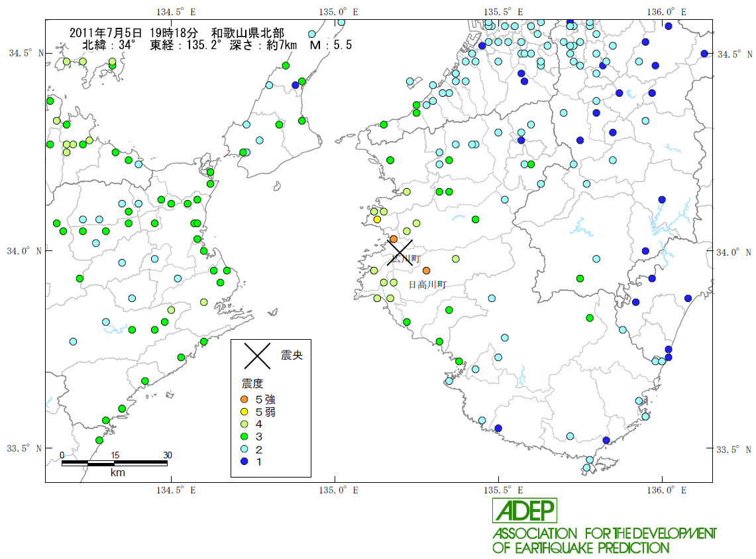The image size is (756, 559).
Task: Click the latitude text 北緯 : 34°
Action: pos(109,45)
